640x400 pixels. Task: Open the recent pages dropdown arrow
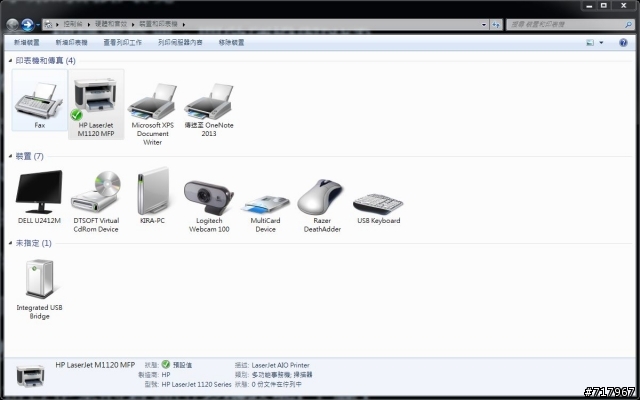tap(38, 25)
